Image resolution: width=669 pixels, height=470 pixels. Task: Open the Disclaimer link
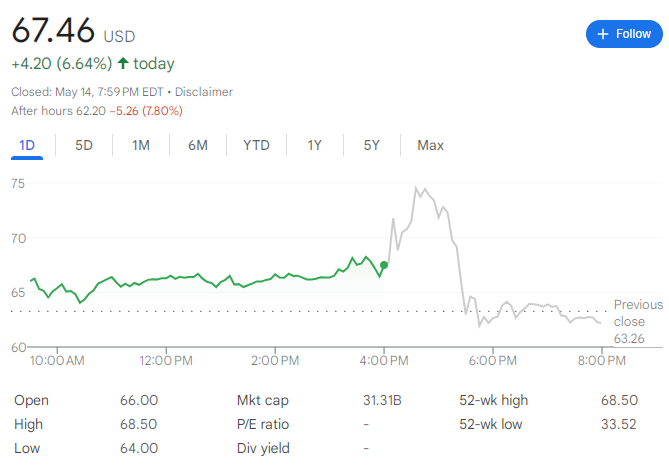coord(202,92)
